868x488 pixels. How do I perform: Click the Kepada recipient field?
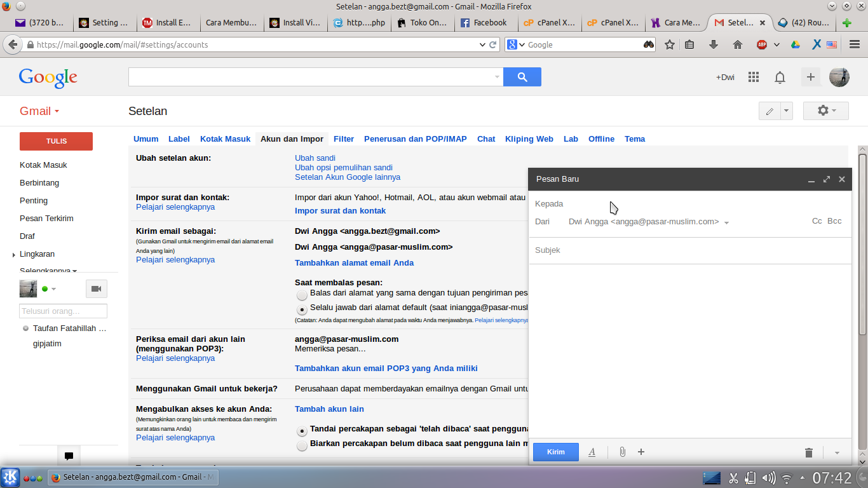[689, 204]
